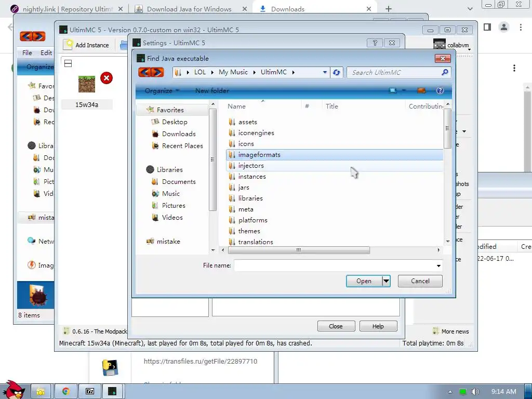Select Recent Places under Favorites
This screenshot has height=399, width=532.
[182, 146]
